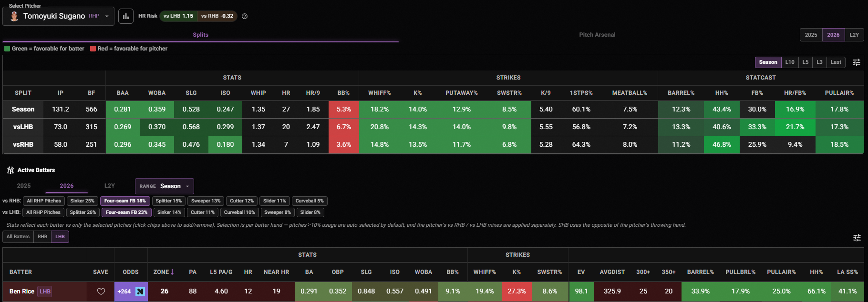This screenshot has height=302, width=868.
Task: Open batters table column settings icon
Action: tap(857, 237)
